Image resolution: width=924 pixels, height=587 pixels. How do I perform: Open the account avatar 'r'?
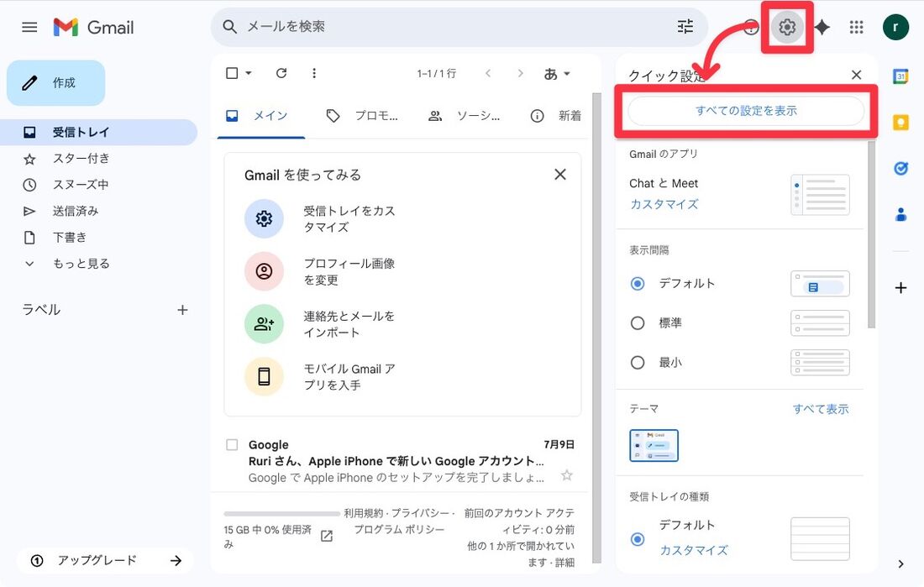click(895, 27)
